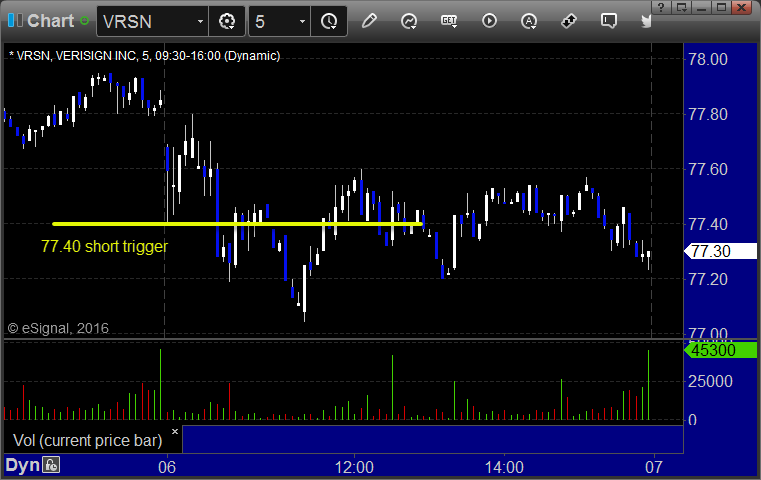
Task: Click the question mark help button
Action: 661,7
